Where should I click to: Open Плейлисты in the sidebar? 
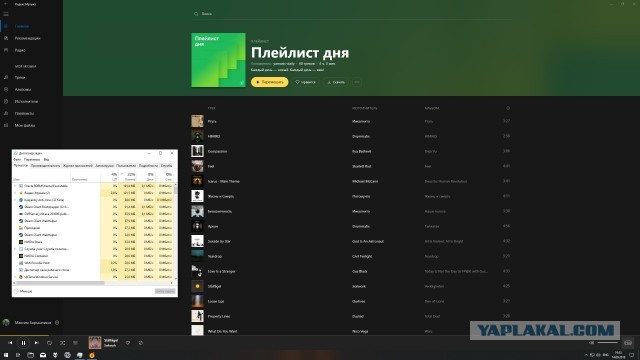[24, 113]
